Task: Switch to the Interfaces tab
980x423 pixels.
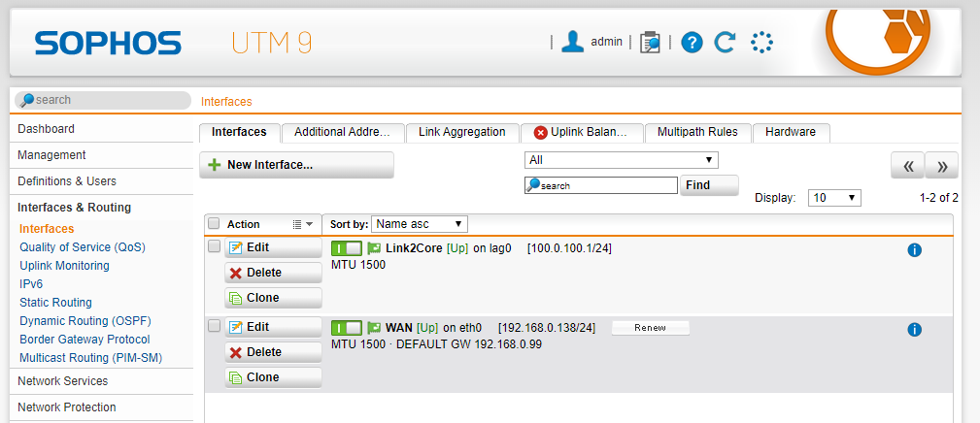Action: 239,132
